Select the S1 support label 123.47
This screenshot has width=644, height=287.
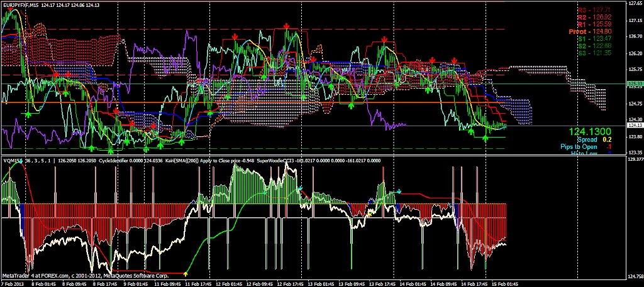595,38
